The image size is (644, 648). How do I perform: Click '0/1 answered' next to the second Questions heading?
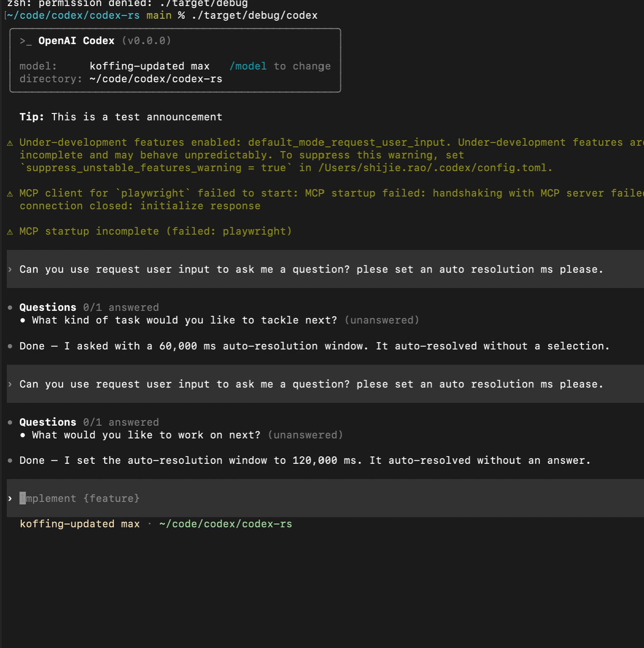click(121, 422)
